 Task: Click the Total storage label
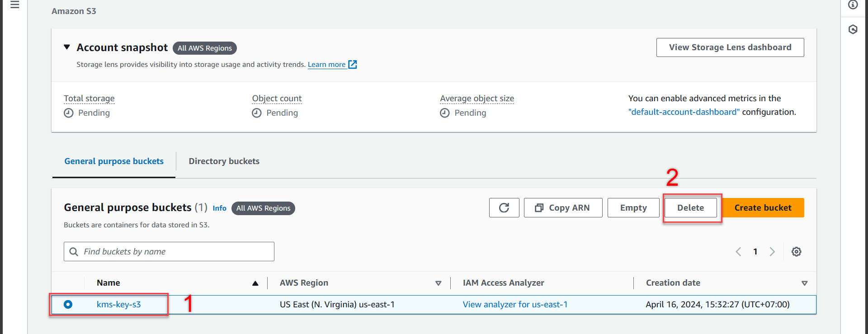89,99
